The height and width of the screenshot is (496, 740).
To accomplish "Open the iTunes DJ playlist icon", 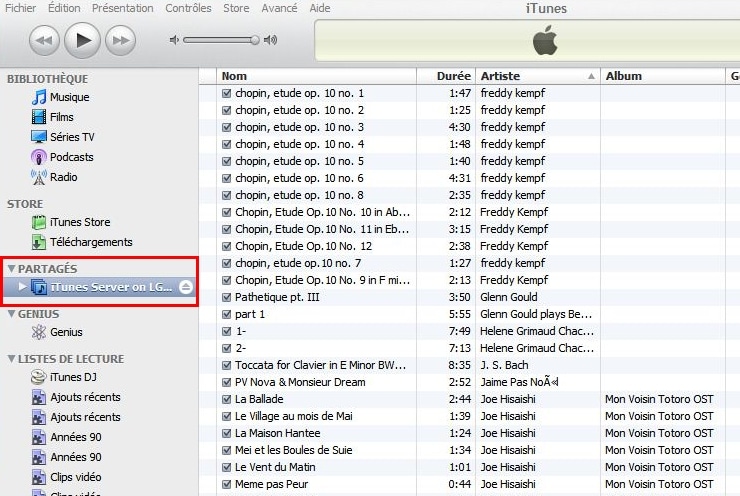I will click(x=39, y=377).
